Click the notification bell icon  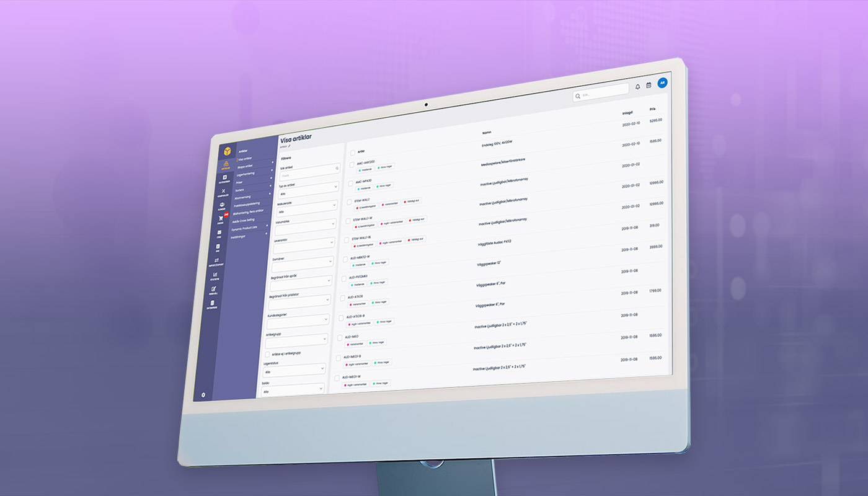tap(637, 86)
